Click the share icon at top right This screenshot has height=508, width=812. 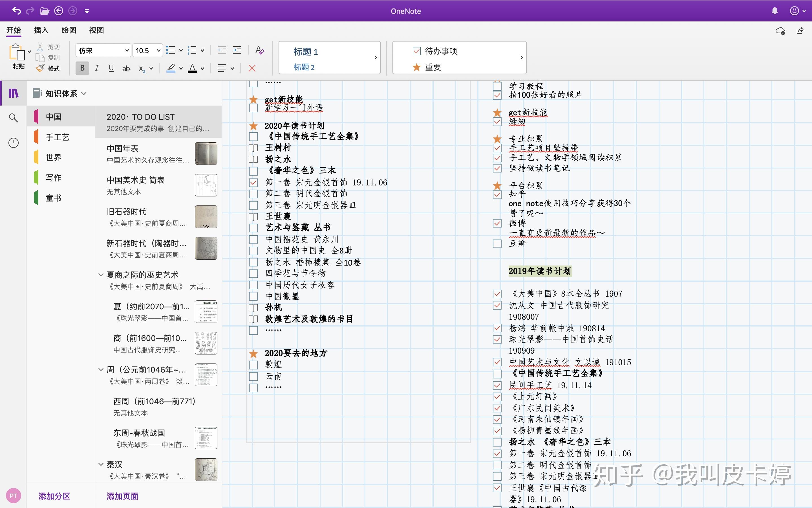[x=800, y=31]
